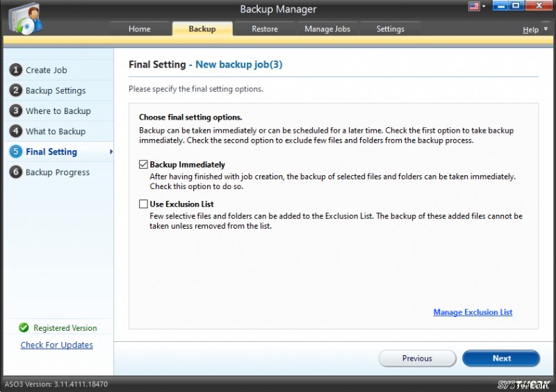Minimize the Backup Manager window
The height and width of the screenshot is (392, 556).
pyautogui.click(x=500, y=6)
